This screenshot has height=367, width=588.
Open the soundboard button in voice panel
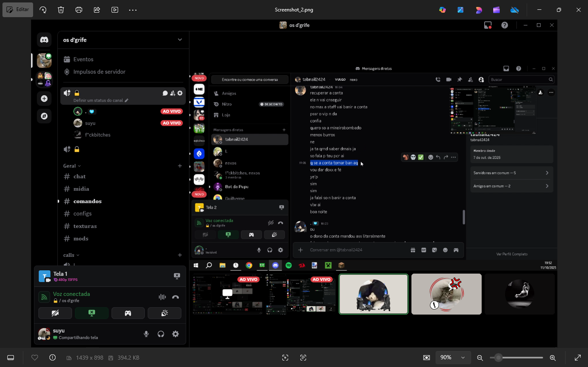[x=164, y=313]
